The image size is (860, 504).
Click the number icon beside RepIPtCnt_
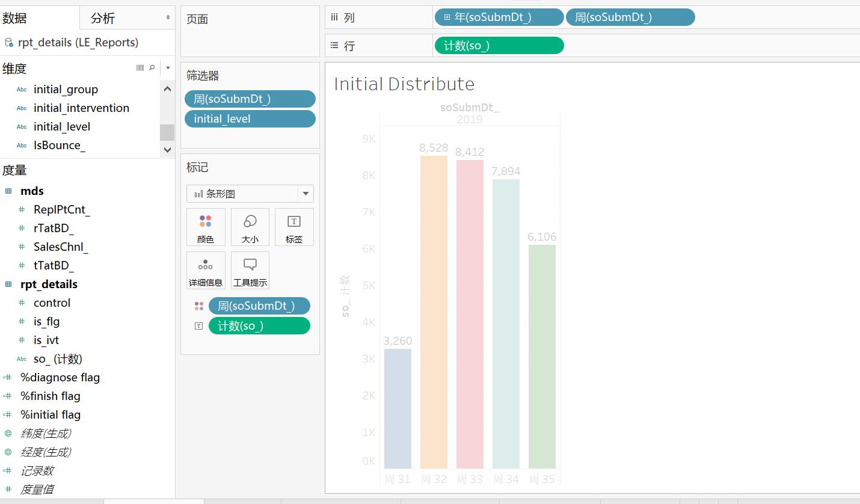[x=22, y=210]
